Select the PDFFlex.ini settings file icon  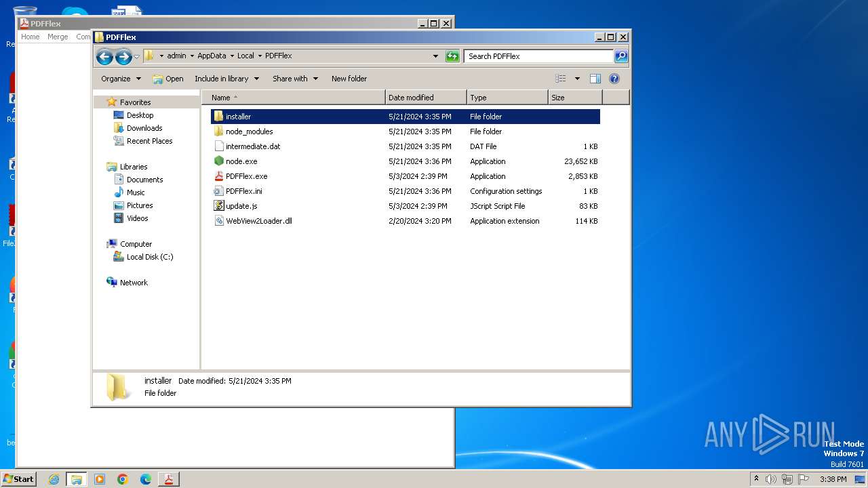point(218,191)
